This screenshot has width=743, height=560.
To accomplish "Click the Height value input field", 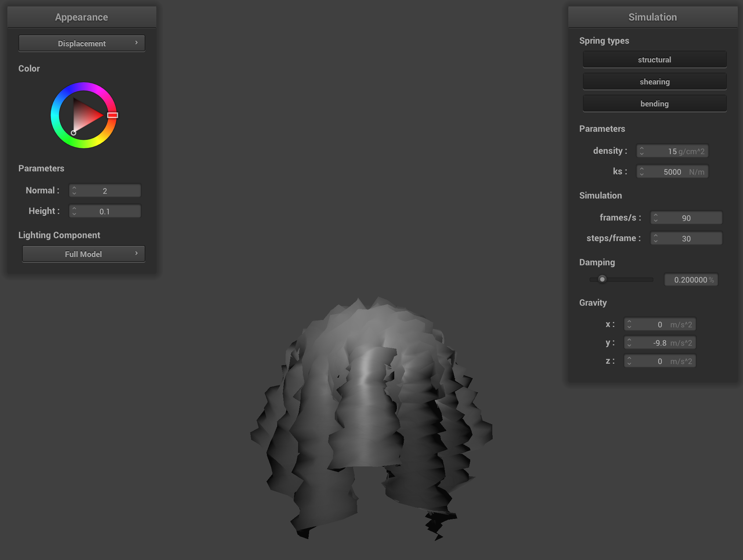I will [108, 211].
